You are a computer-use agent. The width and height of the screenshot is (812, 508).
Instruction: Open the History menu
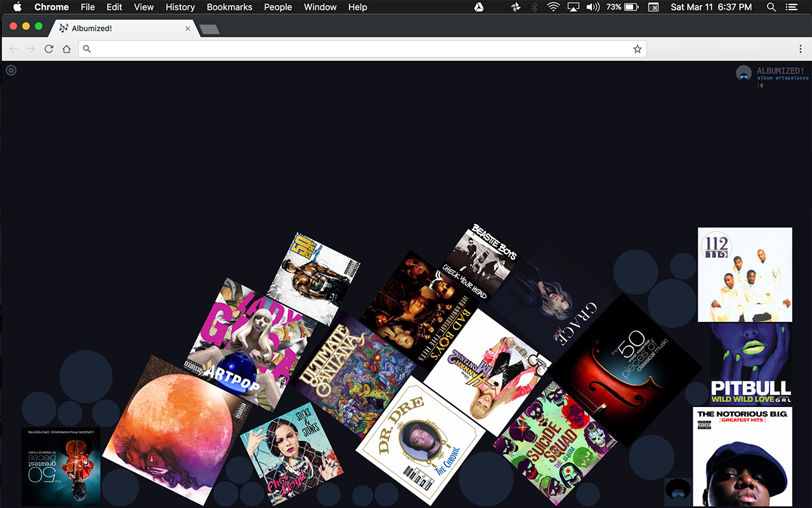[180, 7]
